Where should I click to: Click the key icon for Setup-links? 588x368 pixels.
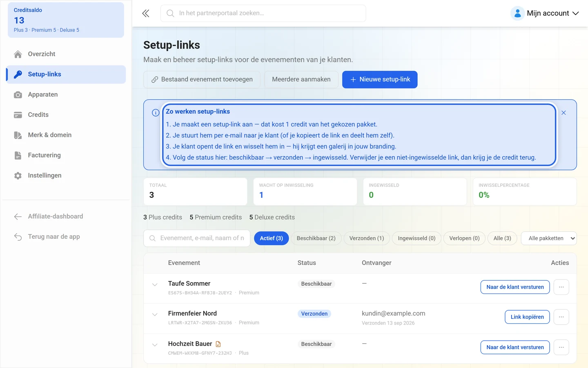click(x=18, y=74)
